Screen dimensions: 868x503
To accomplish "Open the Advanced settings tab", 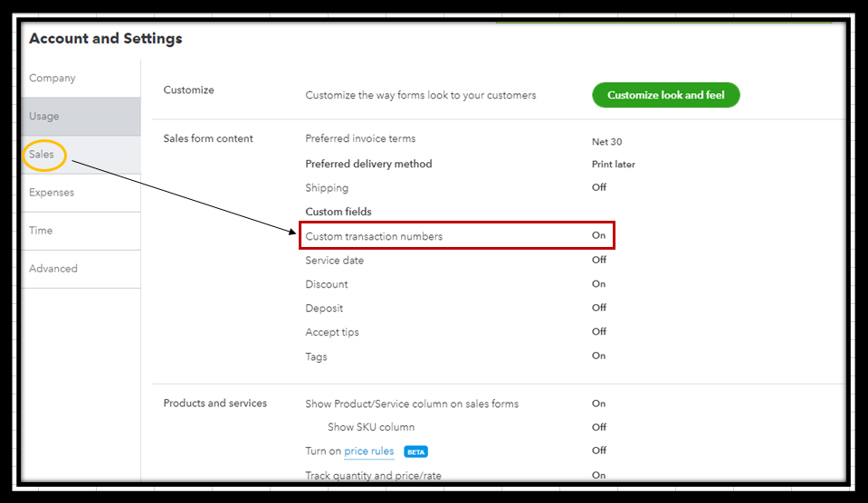I will 53,269.
